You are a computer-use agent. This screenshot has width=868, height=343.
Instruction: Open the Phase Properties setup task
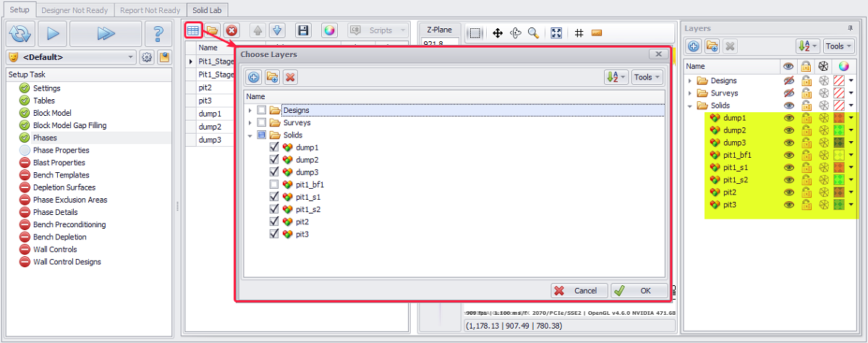point(61,150)
